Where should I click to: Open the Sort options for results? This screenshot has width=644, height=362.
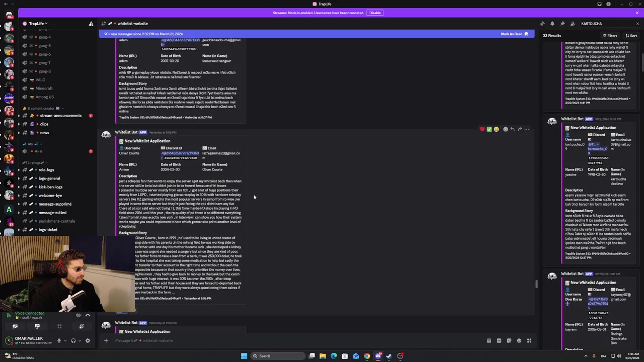pyautogui.click(x=631, y=36)
